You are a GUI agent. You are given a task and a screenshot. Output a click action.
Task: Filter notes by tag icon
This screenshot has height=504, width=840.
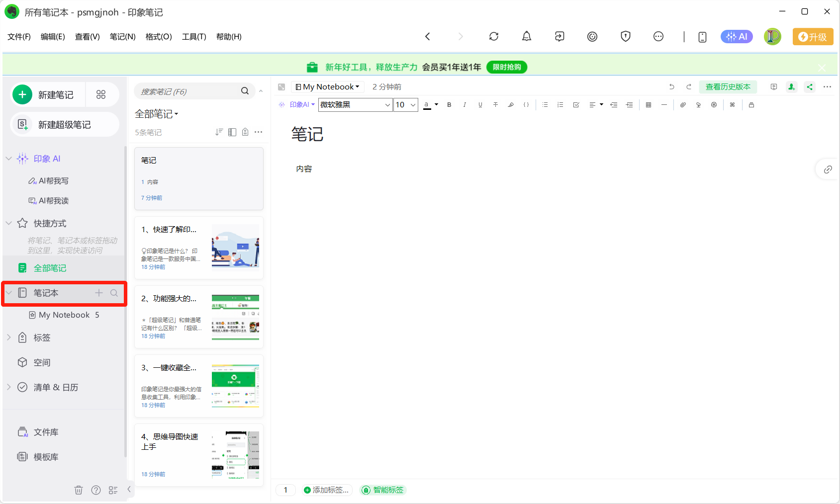click(245, 132)
